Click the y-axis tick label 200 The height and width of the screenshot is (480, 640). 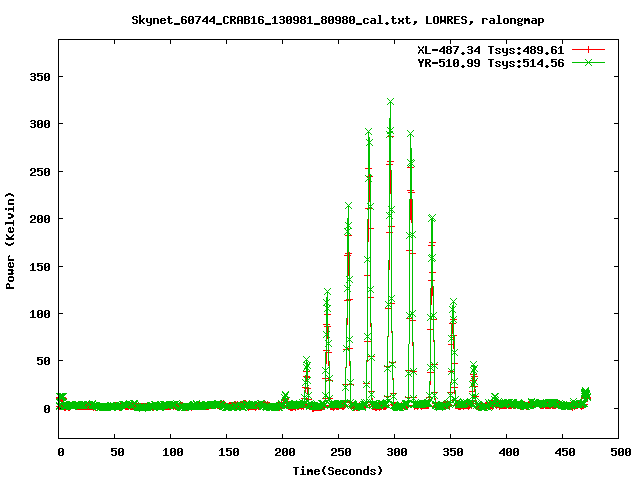40,219
